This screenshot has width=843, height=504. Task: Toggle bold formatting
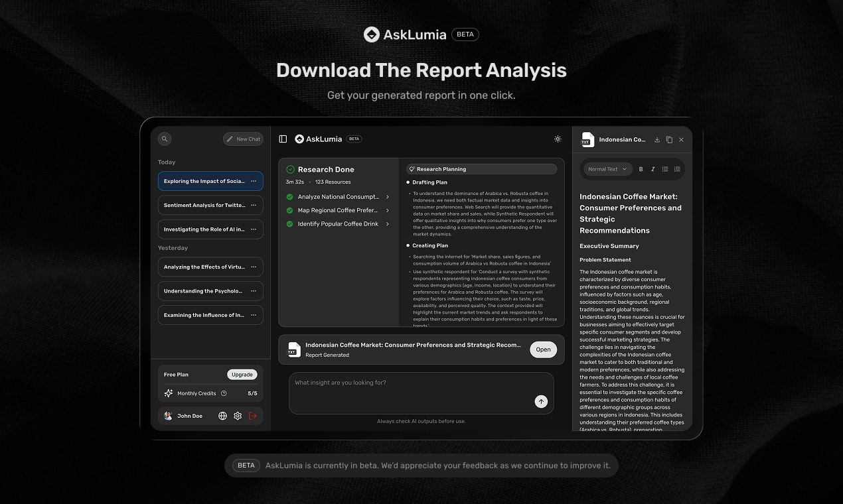(x=641, y=169)
